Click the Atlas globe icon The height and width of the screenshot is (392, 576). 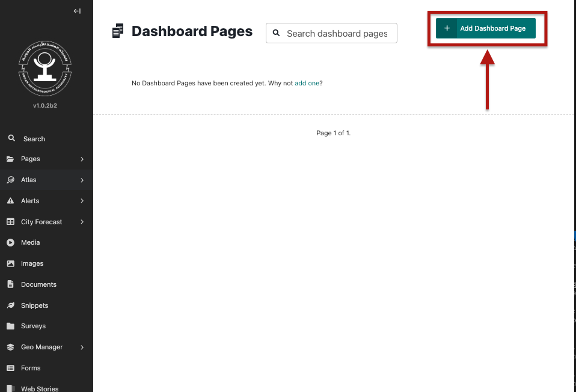click(x=11, y=180)
